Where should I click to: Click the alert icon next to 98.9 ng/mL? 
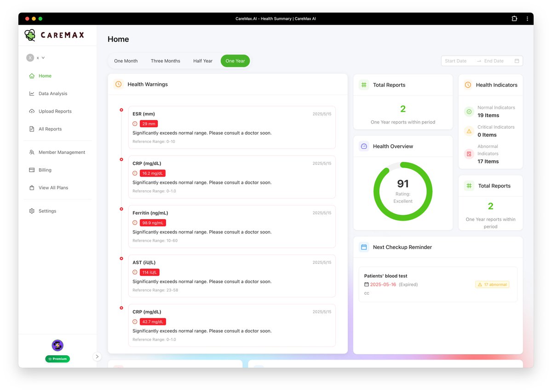click(x=135, y=223)
